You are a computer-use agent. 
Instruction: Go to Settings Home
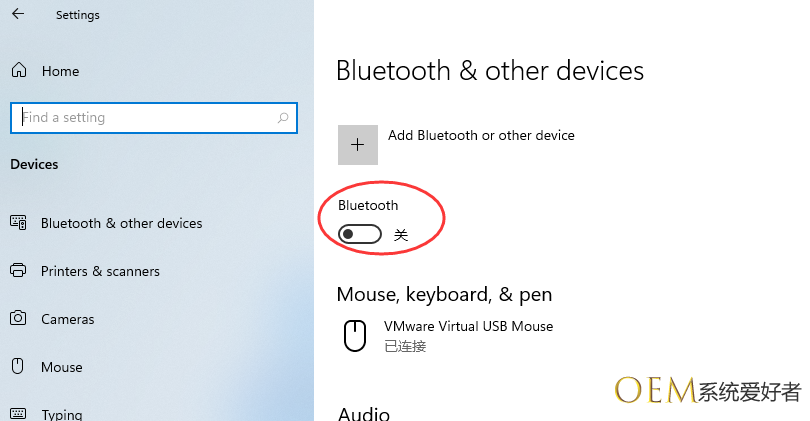point(60,71)
